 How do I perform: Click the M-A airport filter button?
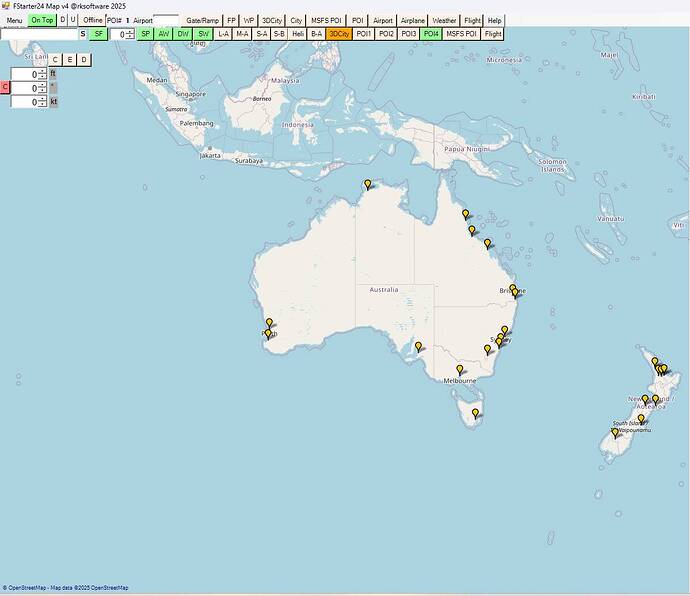(x=242, y=34)
